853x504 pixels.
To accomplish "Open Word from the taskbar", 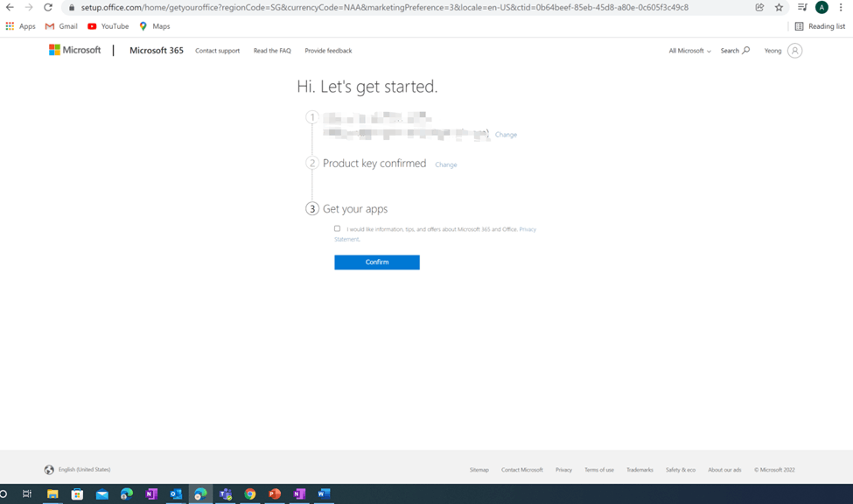I will pyautogui.click(x=324, y=494).
